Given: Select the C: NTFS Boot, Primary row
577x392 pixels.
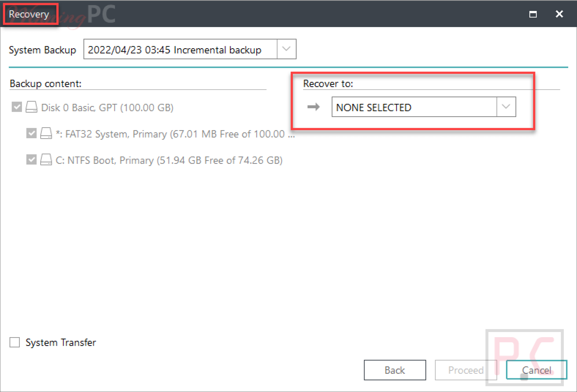Looking at the screenshot, I should pyautogui.click(x=154, y=160).
